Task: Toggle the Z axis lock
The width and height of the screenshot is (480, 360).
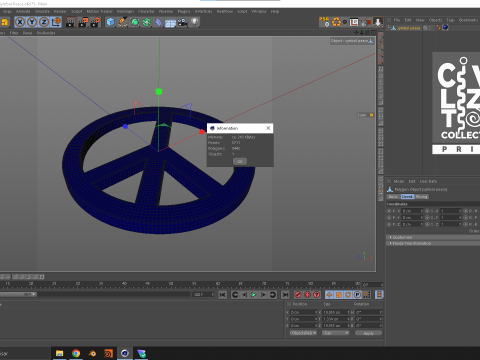Action: tap(44, 22)
